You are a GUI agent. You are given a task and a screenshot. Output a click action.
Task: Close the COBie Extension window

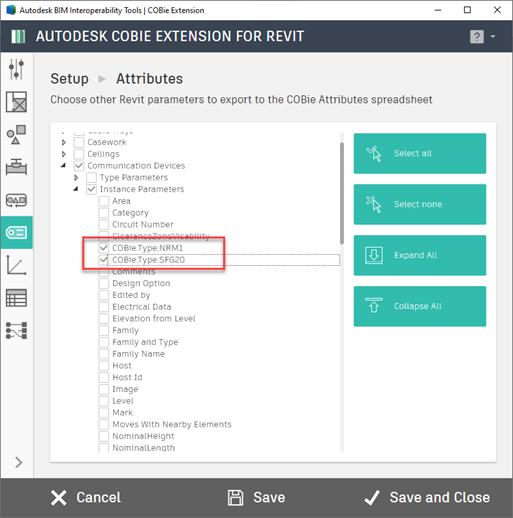point(497,10)
